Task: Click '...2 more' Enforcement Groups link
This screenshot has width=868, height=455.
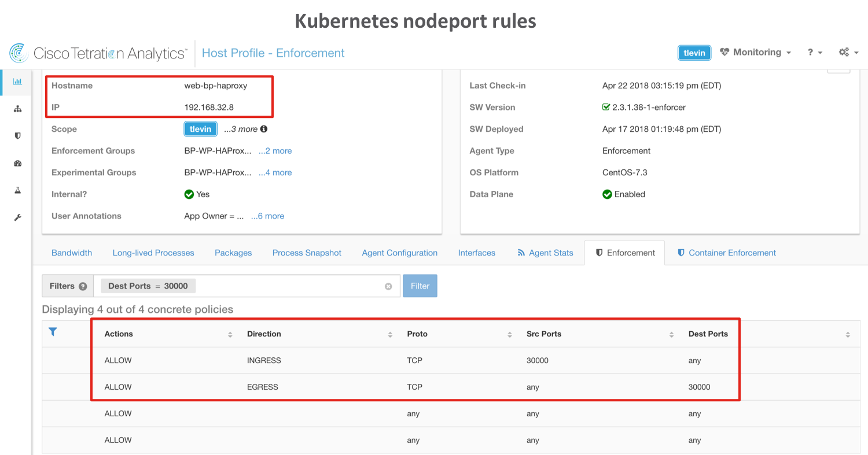Action: pos(275,151)
